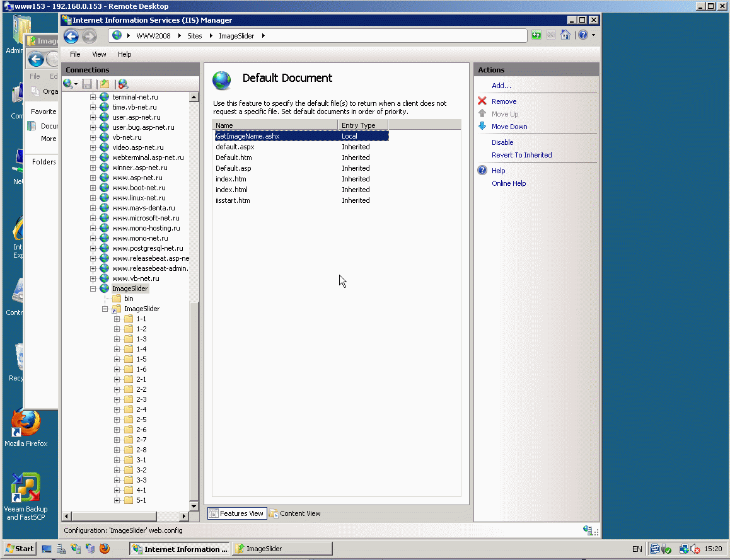Image resolution: width=730 pixels, height=560 pixels.
Task: Click the breadcrumb arrow after Sites
Action: click(x=211, y=36)
